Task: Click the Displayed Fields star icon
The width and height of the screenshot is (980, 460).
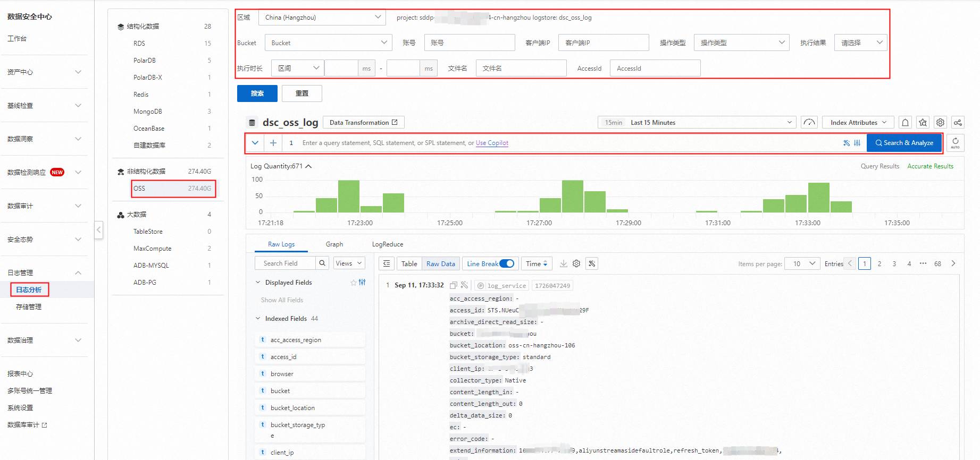Action: pyautogui.click(x=354, y=283)
